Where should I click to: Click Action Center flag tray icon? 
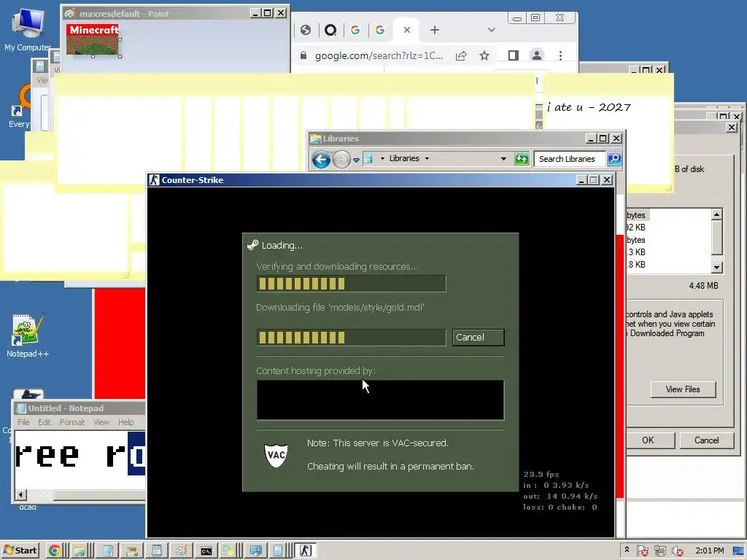pyautogui.click(x=642, y=551)
